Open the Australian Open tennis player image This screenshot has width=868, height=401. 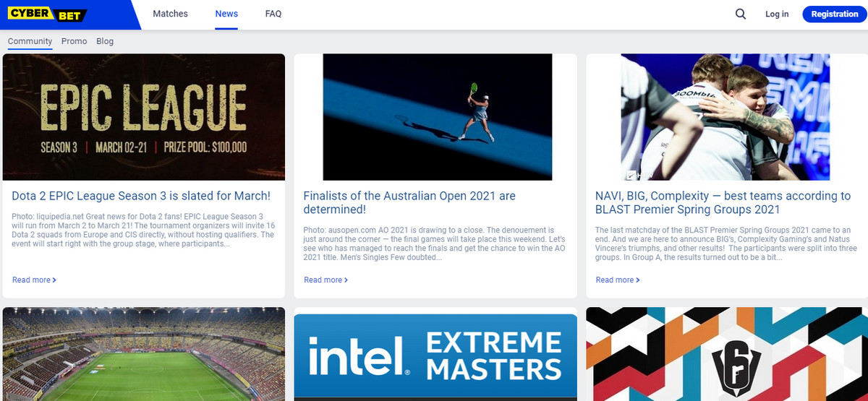tap(437, 117)
